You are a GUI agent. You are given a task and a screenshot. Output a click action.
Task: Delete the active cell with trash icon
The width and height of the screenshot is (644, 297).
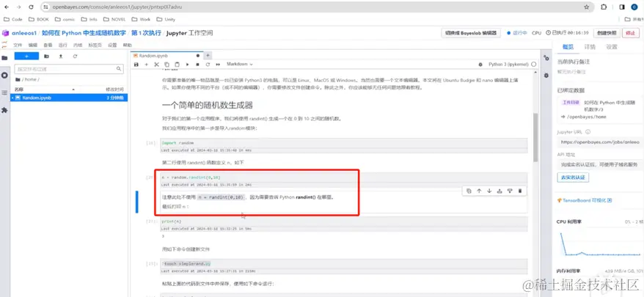pos(520,191)
